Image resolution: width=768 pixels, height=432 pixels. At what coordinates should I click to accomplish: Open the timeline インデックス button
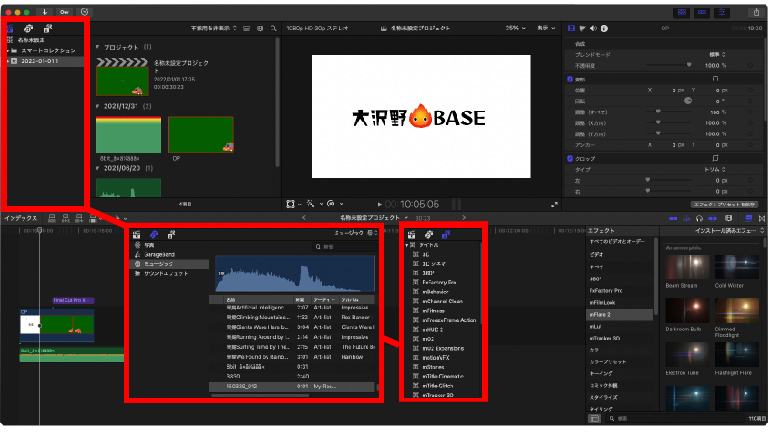21,218
